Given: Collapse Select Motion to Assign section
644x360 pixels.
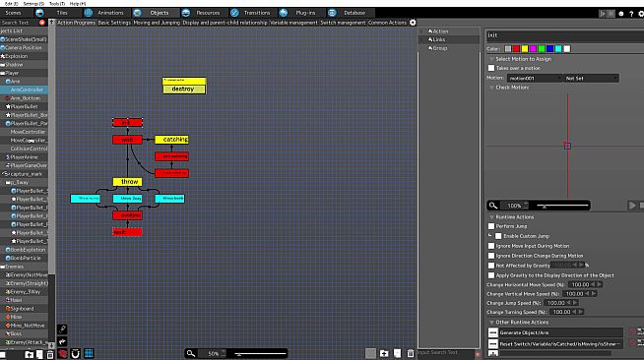Looking at the screenshot, I should coord(491,59).
